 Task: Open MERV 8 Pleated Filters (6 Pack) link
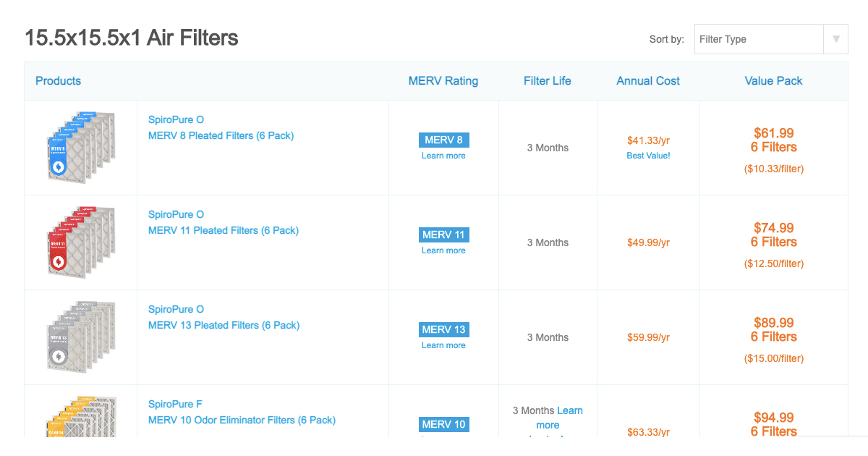[221, 135]
